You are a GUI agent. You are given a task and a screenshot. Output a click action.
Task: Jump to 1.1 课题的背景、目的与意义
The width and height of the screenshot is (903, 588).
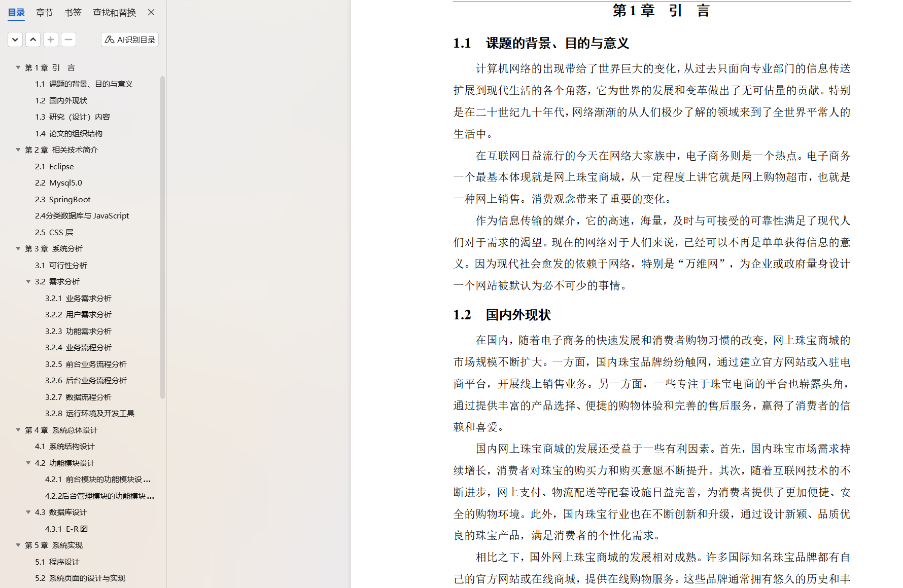pos(84,84)
